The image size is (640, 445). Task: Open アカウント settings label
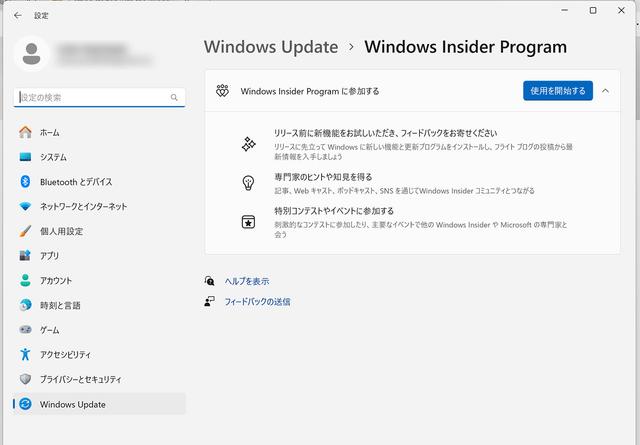point(56,280)
